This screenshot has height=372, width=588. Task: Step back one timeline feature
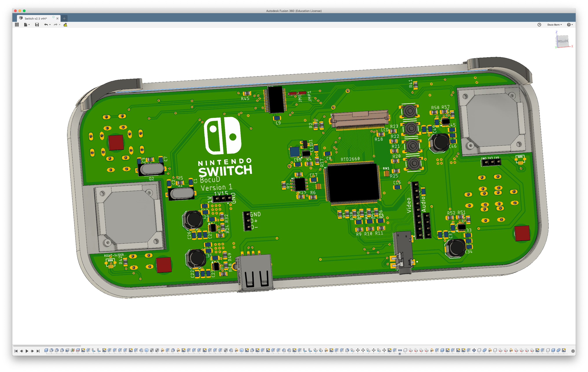pyautogui.click(x=22, y=351)
